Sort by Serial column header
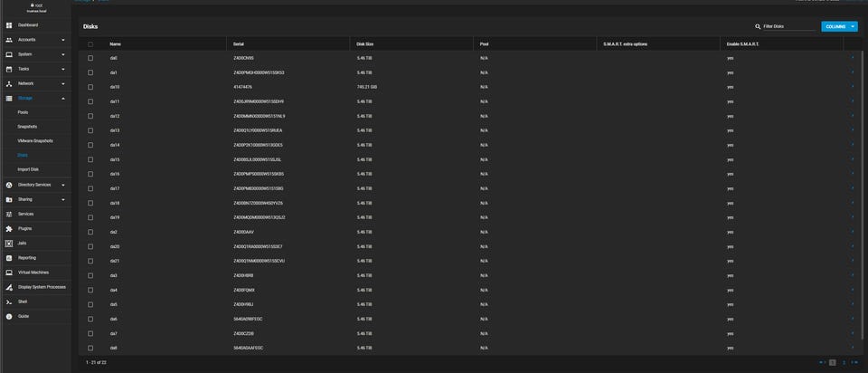This screenshot has width=868, height=373. pyautogui.click(x=239, y=43)
